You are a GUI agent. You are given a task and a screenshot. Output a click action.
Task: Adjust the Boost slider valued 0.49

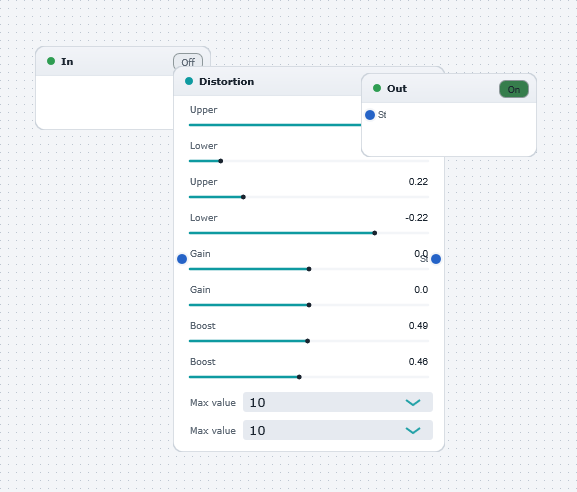[x=309, y=341]
